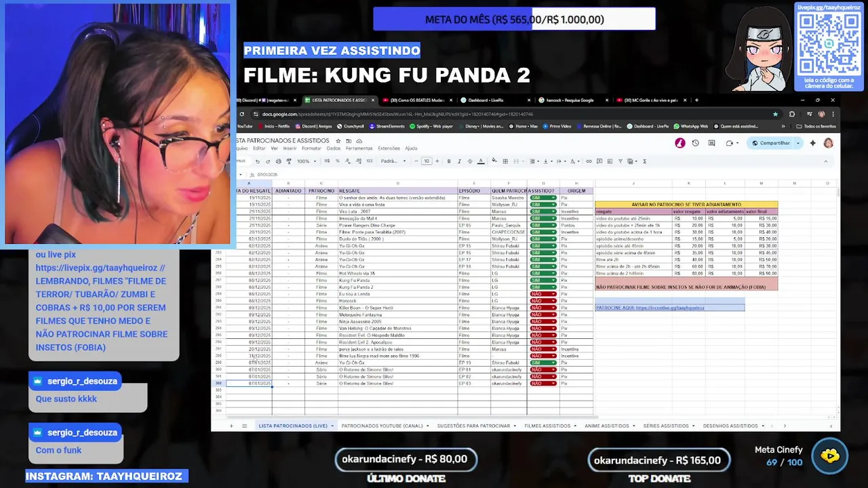The image size is (868, 488).
Task: Toggle bold formatting
Action: [449, 161]
